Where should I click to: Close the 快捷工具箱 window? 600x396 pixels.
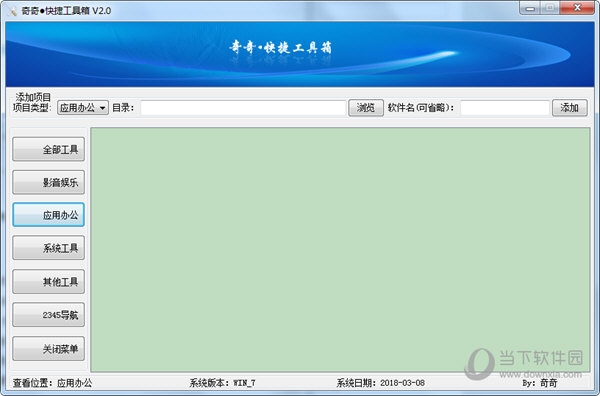tap(577, 8)
